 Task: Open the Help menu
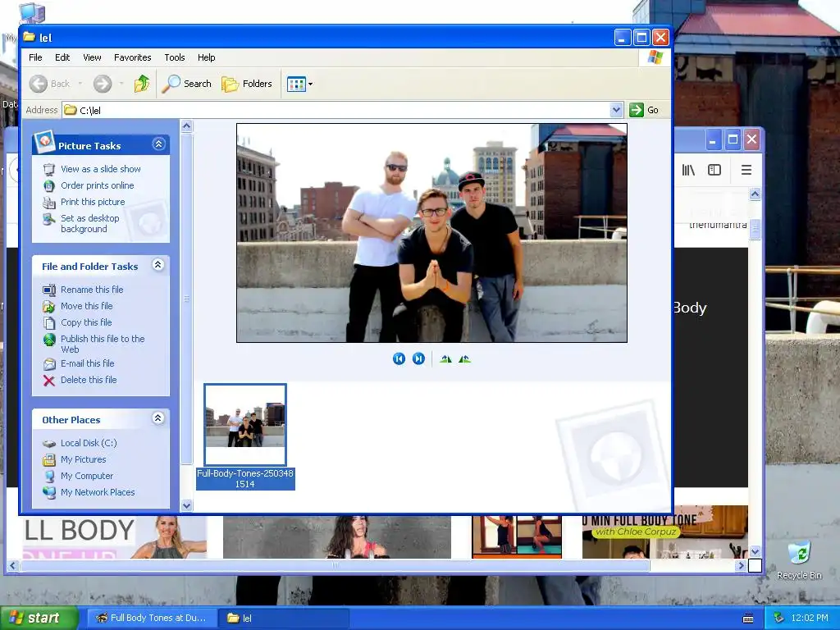point(206,57)
